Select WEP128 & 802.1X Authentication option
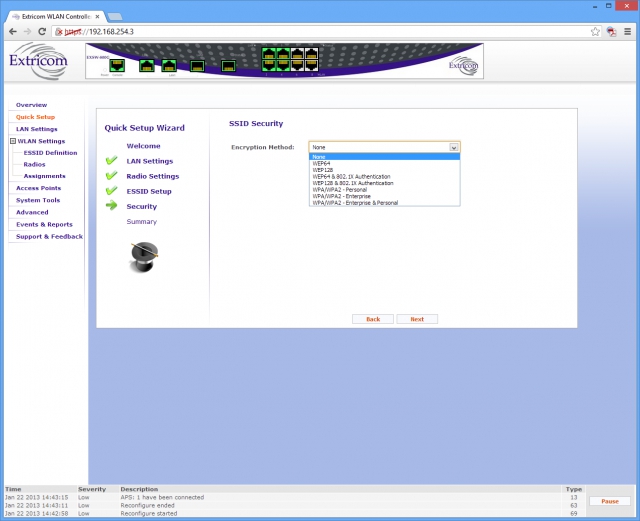Screen dimensions: 640x521 pos(384,183)
